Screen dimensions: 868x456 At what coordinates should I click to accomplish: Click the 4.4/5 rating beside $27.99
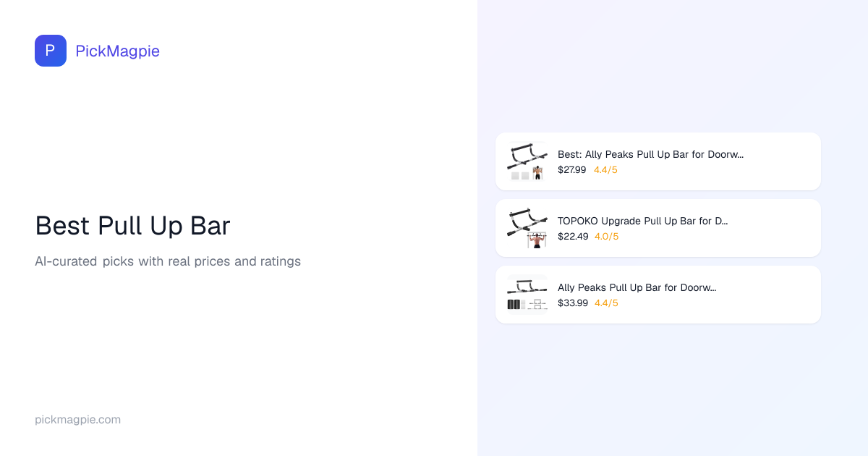coord(605,170)
